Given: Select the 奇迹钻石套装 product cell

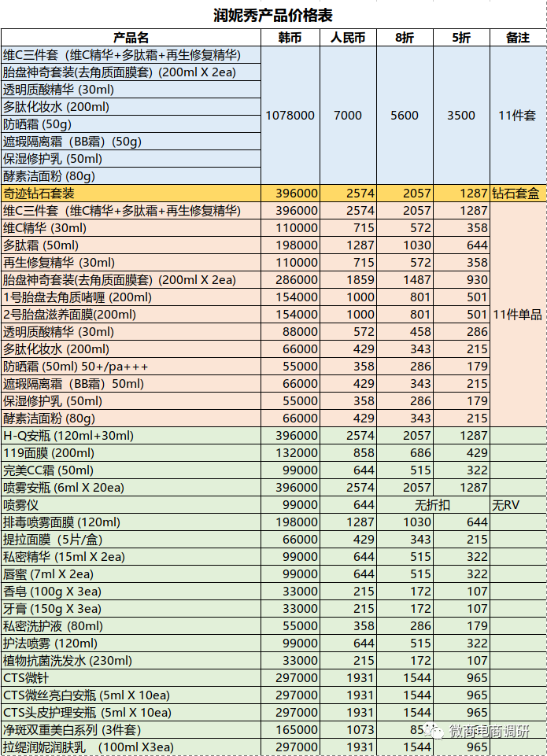Looking at the screenshot, I should 131,194.
